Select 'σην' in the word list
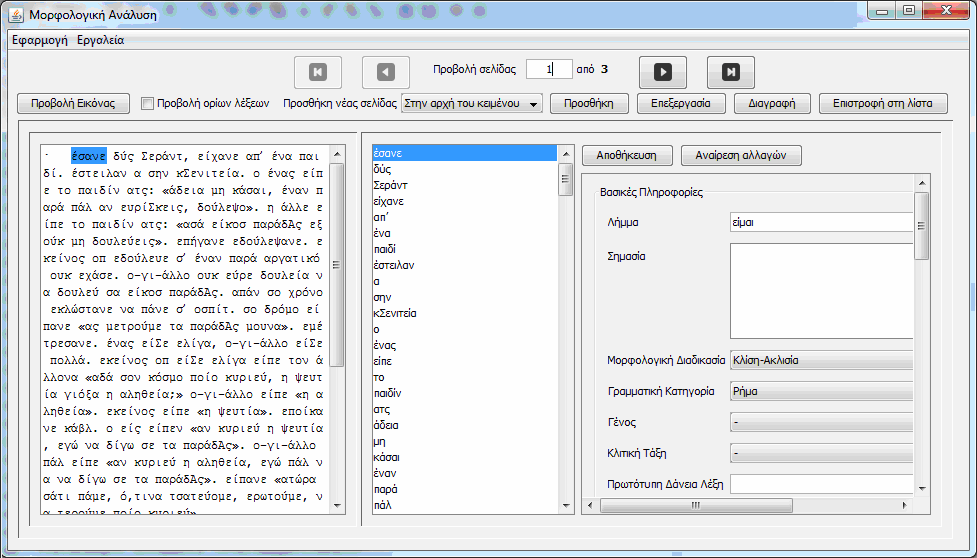The height and width of the screenshot is (558, 977). pyautogui.click(x=464, y=298)
